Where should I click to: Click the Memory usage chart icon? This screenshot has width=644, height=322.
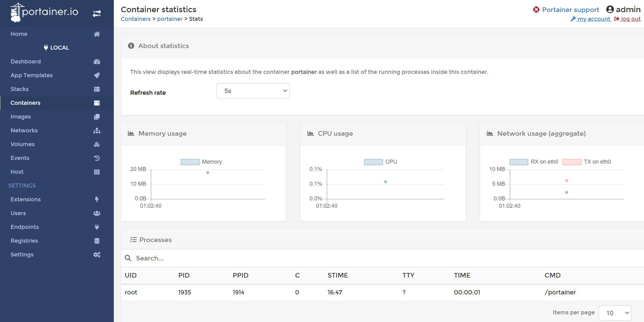[131, 134]
